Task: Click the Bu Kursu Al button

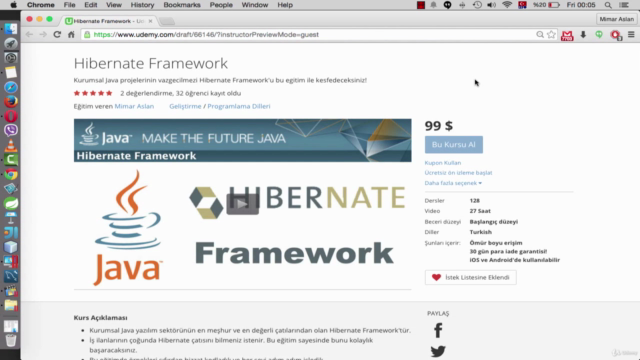Action: [453, 144]
